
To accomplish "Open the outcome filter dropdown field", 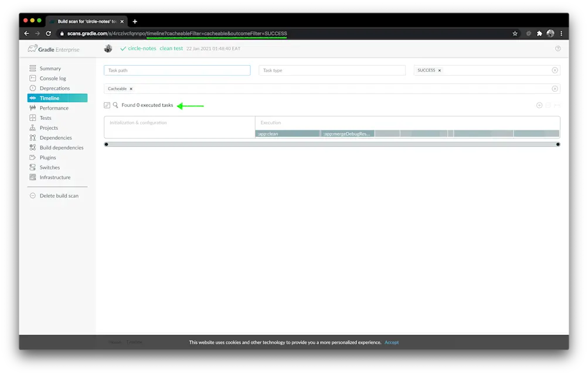I will 487,70.
